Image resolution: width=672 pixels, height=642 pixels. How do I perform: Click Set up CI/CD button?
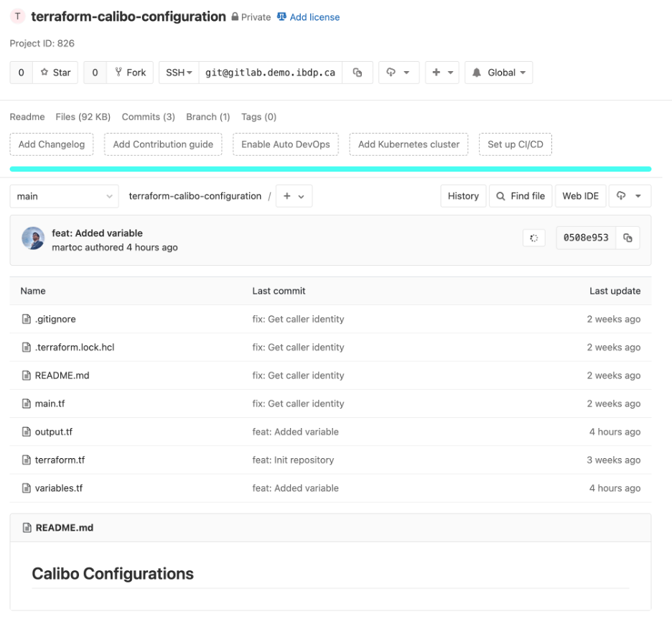515,144
